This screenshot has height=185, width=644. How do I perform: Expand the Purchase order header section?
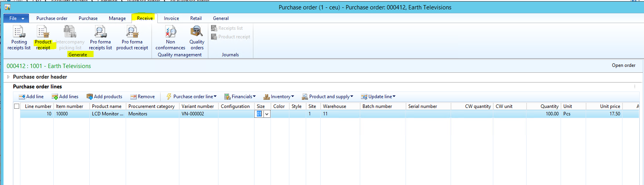point(9,77)
